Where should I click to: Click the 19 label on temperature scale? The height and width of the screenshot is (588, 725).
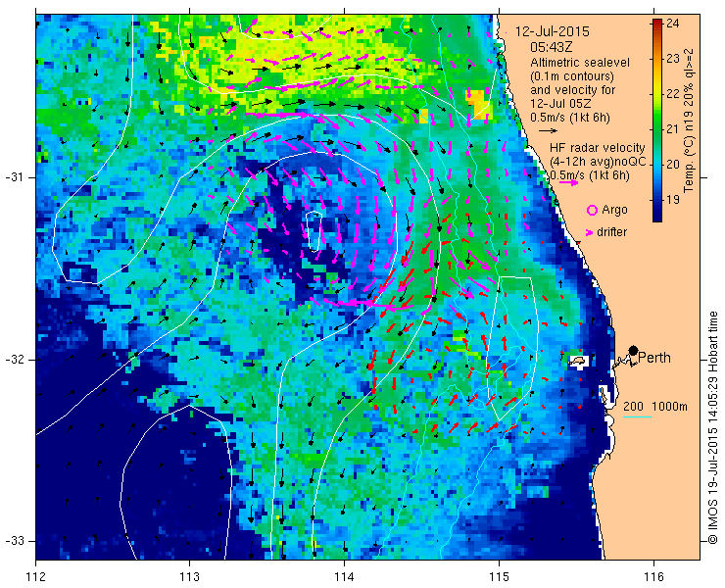click(673, 199)
